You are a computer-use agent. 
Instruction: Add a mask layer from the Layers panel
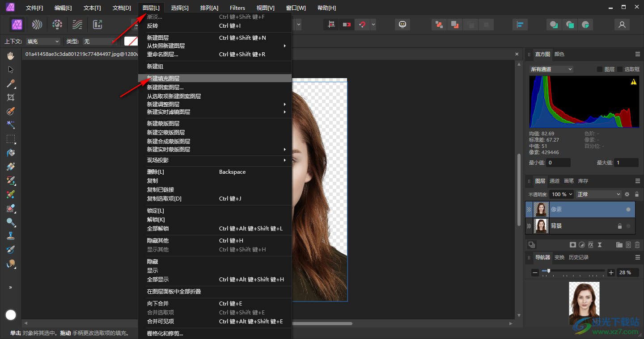tap(572, 245)
